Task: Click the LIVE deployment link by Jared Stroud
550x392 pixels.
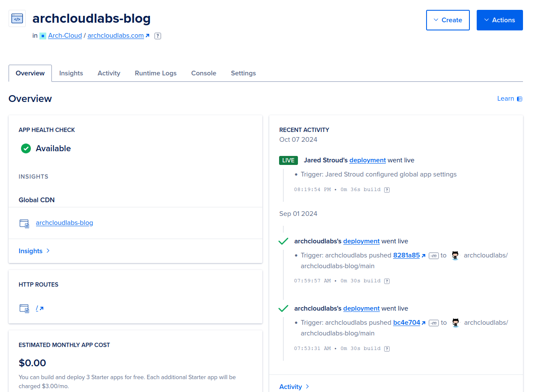Action: [x=367, y=160]
